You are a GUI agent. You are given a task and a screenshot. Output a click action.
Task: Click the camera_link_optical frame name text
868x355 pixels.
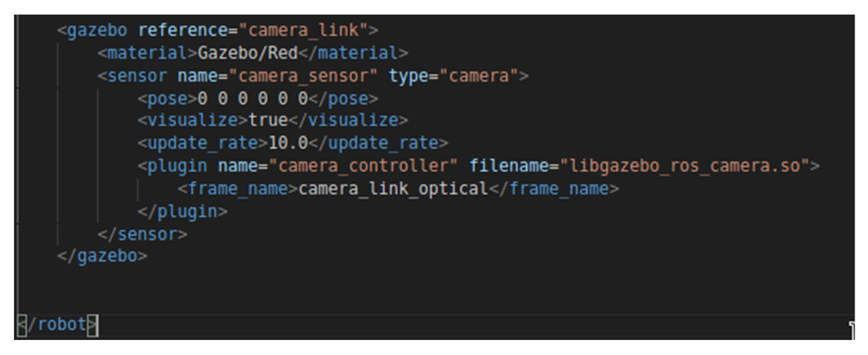(393, 189)
